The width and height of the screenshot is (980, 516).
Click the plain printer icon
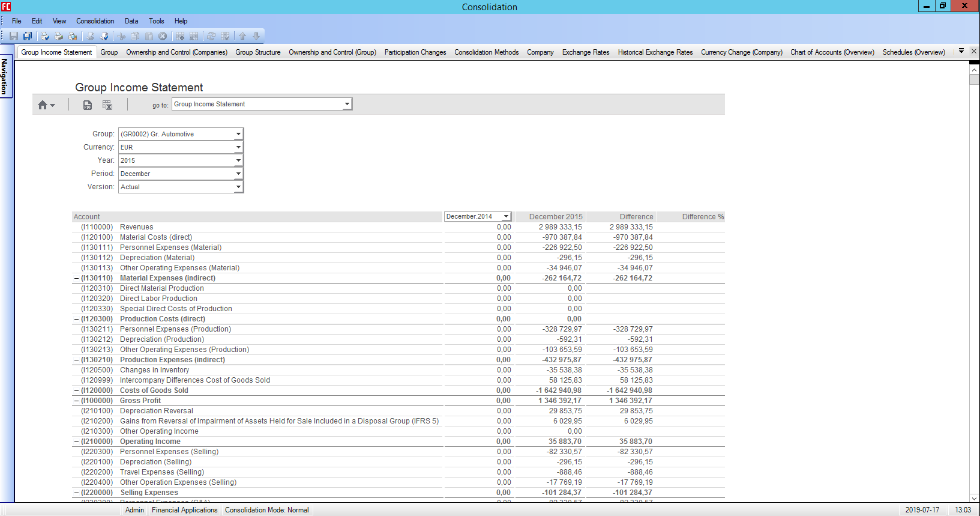point(59,36)
